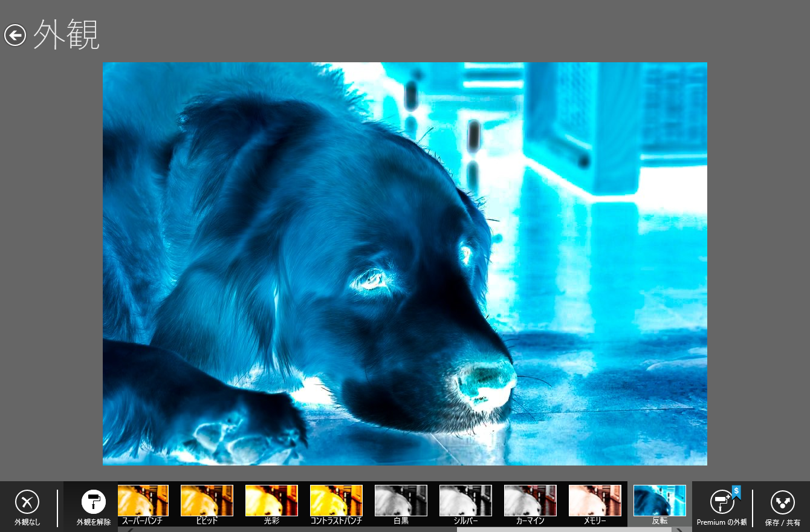Image resolution: width=810 pixels, height=532 pixels.
Task: Open the 保存 / 共有 save-share icon
Action: point(783,502)
